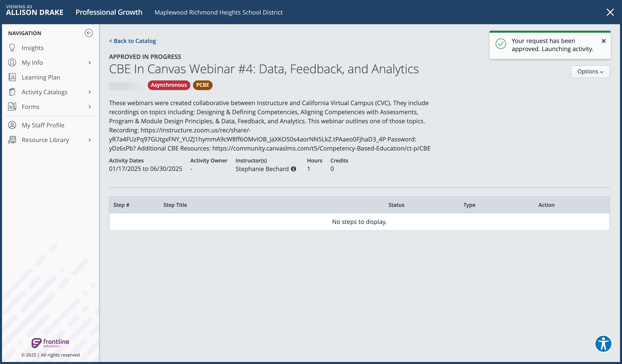Show instructor info for Stephanie Bechard

[293, 169]
